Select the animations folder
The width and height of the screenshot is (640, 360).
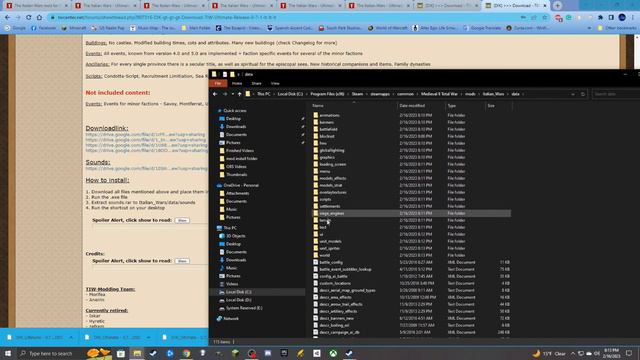329,116
